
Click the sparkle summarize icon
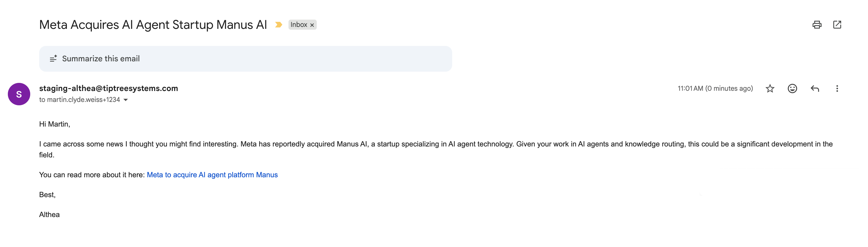tap(53, 59)
